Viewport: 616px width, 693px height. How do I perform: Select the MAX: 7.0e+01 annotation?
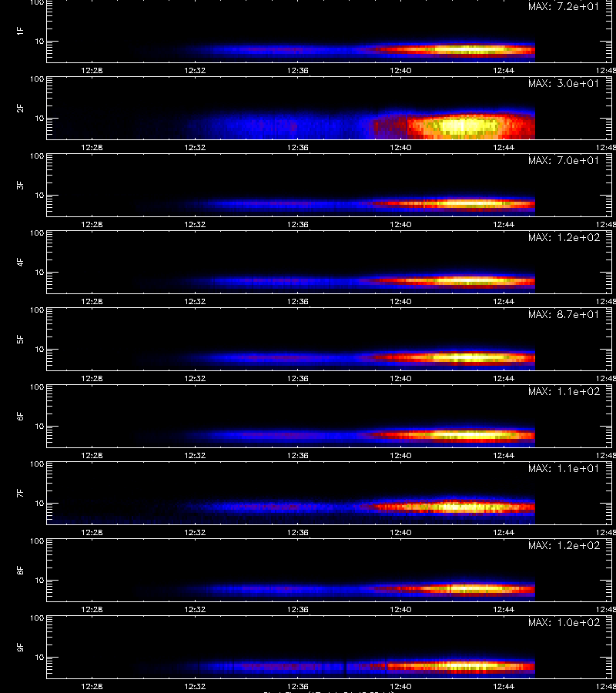click(x=564, y=160)
